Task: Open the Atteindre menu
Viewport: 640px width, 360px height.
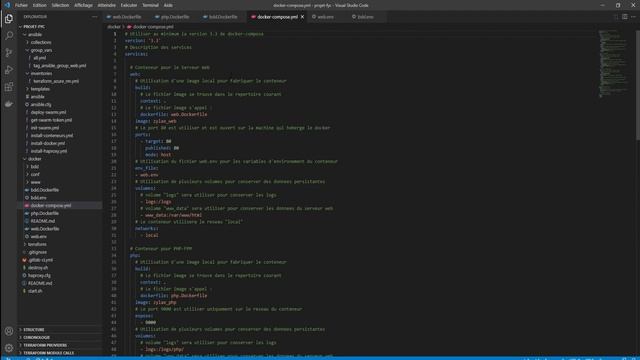Action: [107, 5]
